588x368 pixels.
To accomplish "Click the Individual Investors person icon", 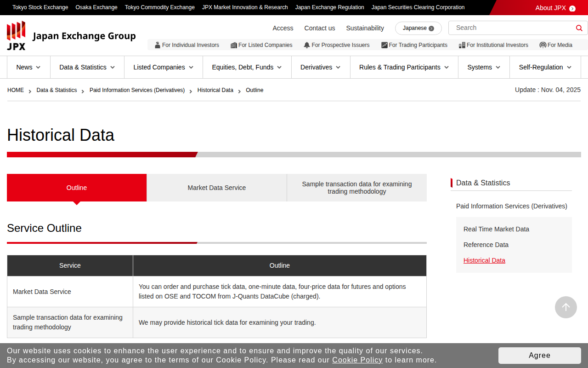I will [158, 45].
